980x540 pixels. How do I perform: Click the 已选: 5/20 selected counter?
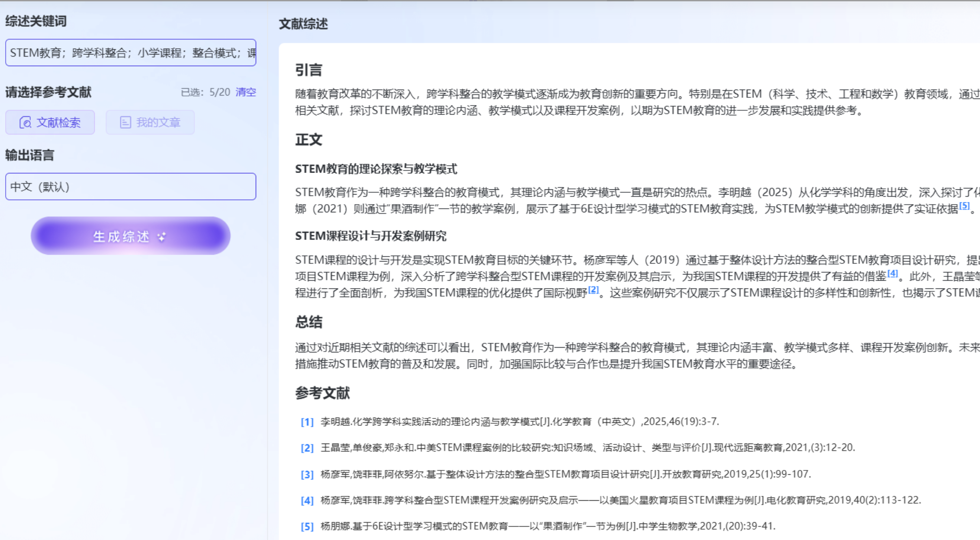(205, 92)
